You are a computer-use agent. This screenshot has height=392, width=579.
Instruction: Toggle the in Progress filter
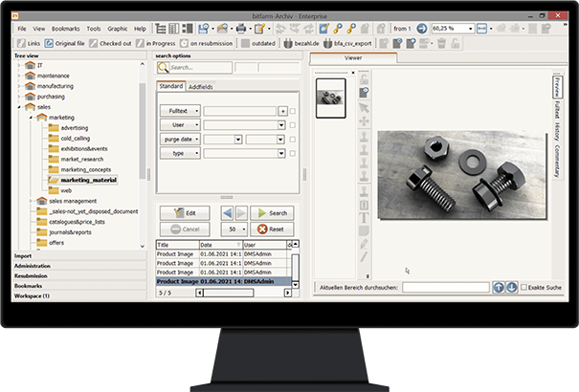coord(155,44)
